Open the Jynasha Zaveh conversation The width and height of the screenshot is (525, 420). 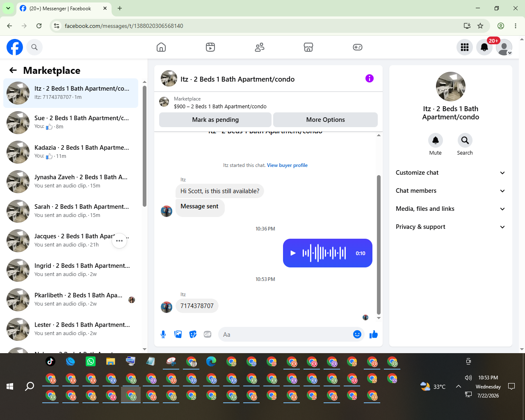coord(71,182)
